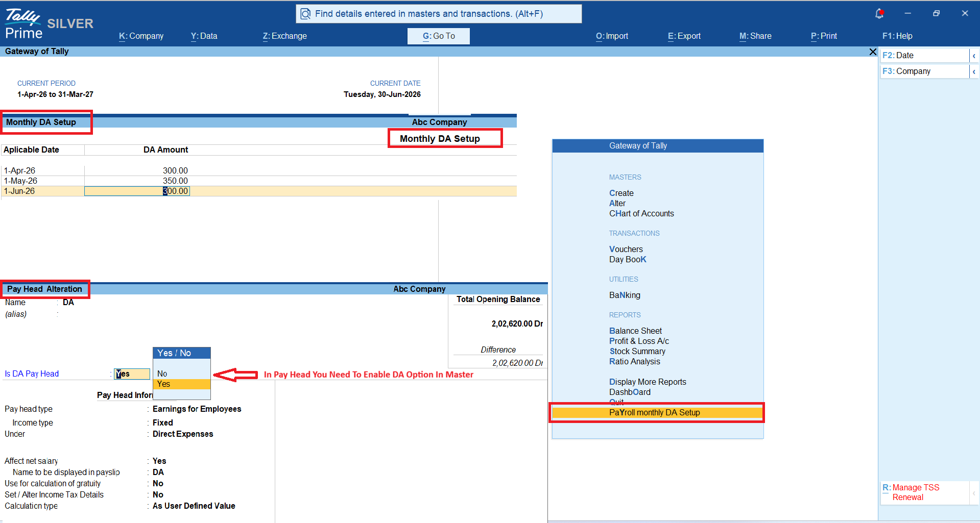The height and width of the screenshot is (523, 980).
Task: Click the Total Opening Balance amount
Action: click(517, 324)
